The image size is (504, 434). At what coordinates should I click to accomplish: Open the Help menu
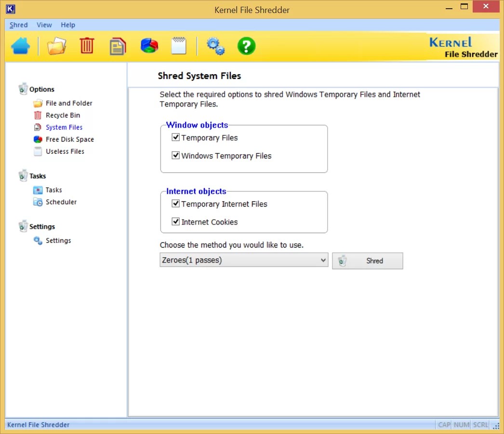pyautogui.click(x=68, y=25)
